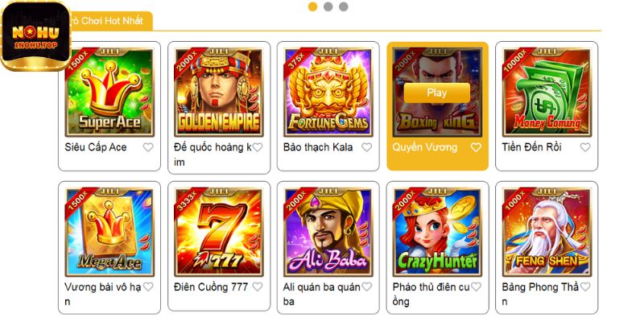Screen dimensions: 644x322
Task: Go to the second carousel slide dot
Action: click(x=328, y=6)
